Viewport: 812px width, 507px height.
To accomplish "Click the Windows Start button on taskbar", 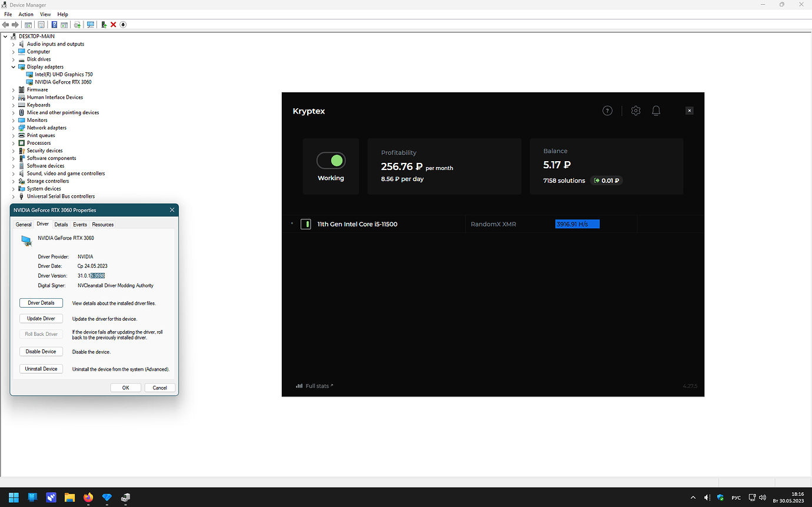I will 14,498.
